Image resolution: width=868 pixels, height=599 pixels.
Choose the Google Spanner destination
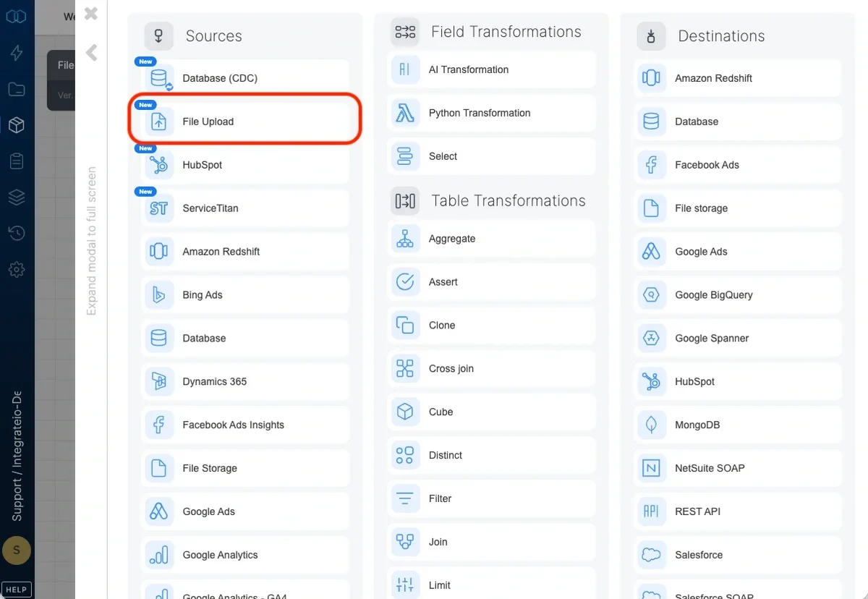[x=738, y=338]
